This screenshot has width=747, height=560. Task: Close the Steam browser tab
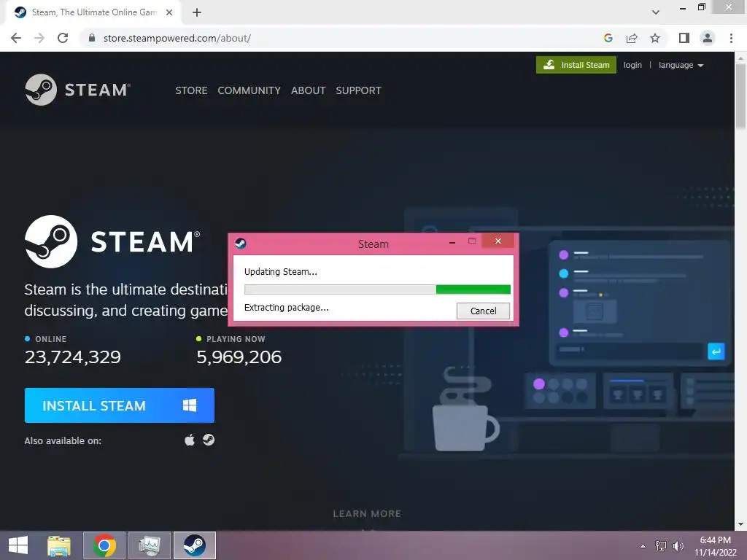click(169, 12)
